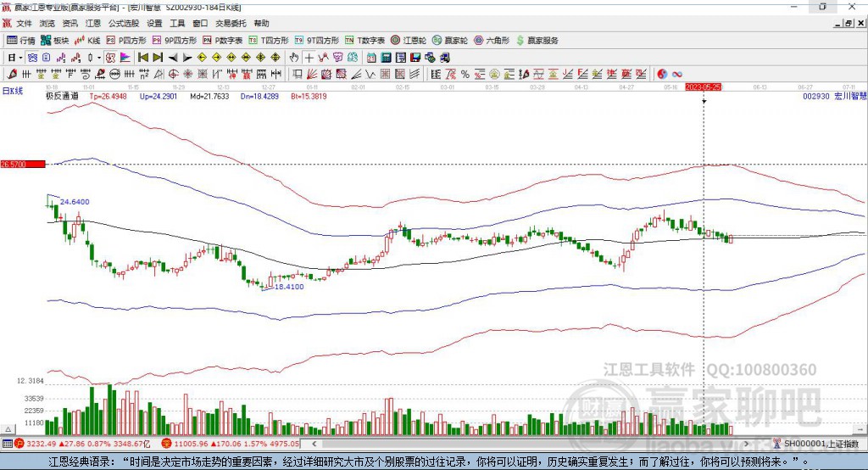868x470 pixels.
Task: Click the keyboard icon in status bar
Action: [7, 444]
